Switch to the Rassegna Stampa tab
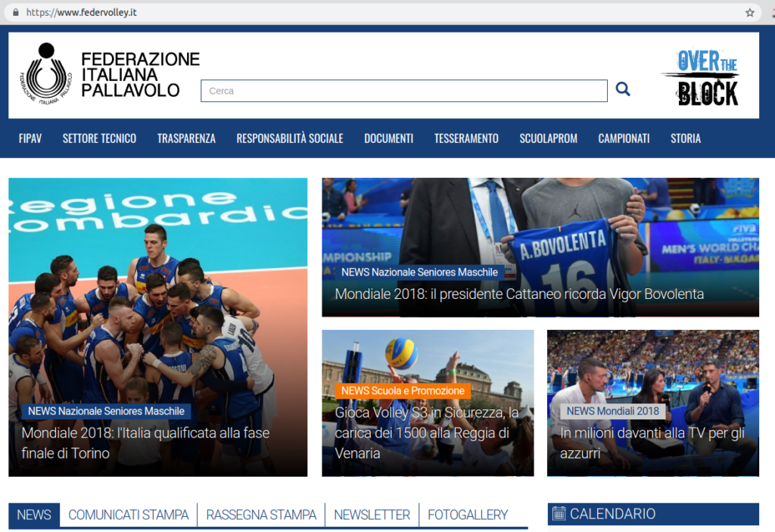The height and width of the screenshot is (532, 775). pyautogui.click(x=261, y=515)
